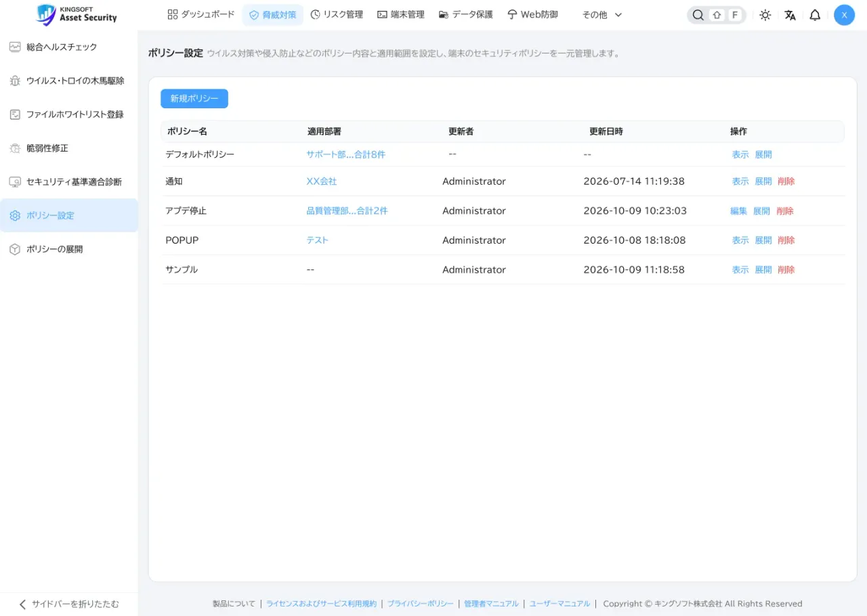This screenshot has height=616, width=867.
Task: Click 削除 for the 通知 policy
Action: pyautogui.click(x=786, y=181)
